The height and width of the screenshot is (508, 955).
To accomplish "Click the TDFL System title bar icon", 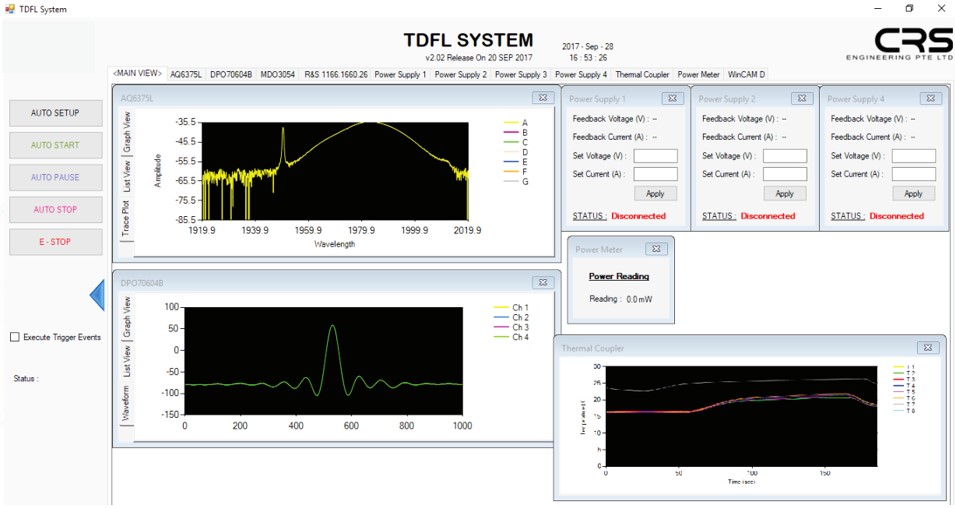I will [x=10, y=9].
